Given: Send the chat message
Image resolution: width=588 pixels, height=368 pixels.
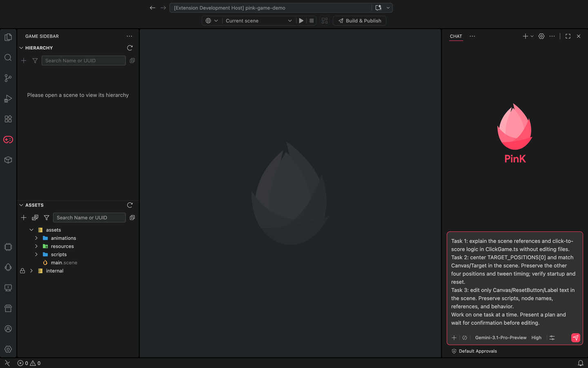Looking at the screenshot, I should tap(575, 338).
